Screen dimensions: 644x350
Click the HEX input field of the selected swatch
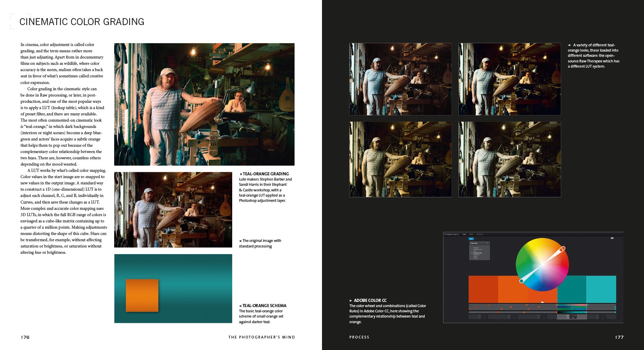(573, 318)
